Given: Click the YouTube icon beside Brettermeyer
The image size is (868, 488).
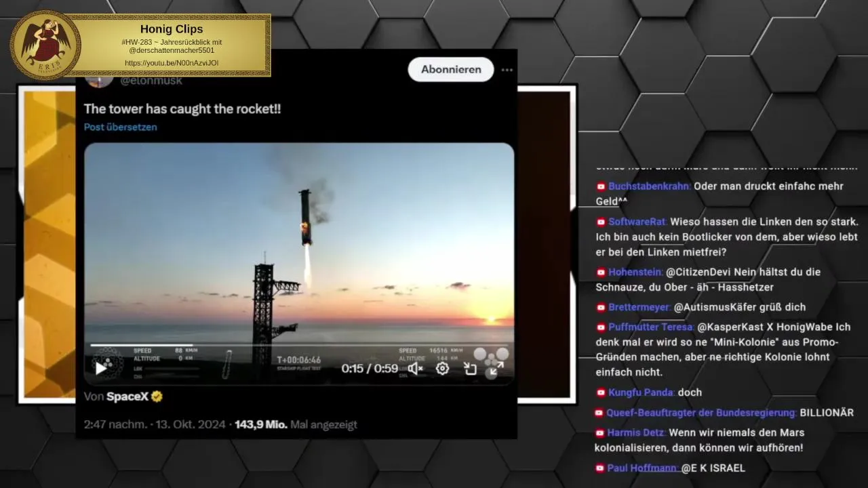Looking at the screenshot, I should (601, 307).
